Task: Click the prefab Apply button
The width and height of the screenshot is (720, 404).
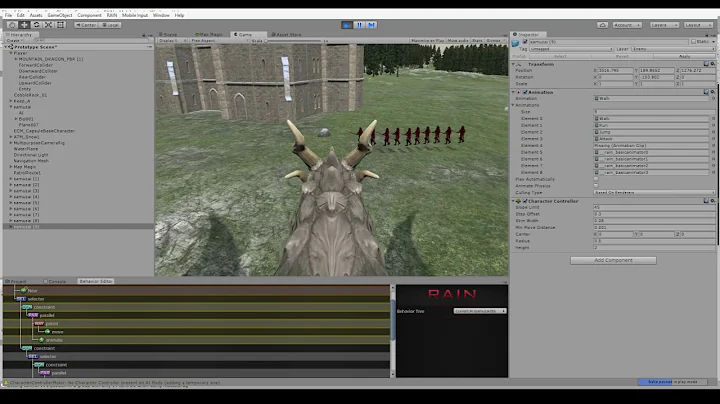Action: tap(684, 56)
